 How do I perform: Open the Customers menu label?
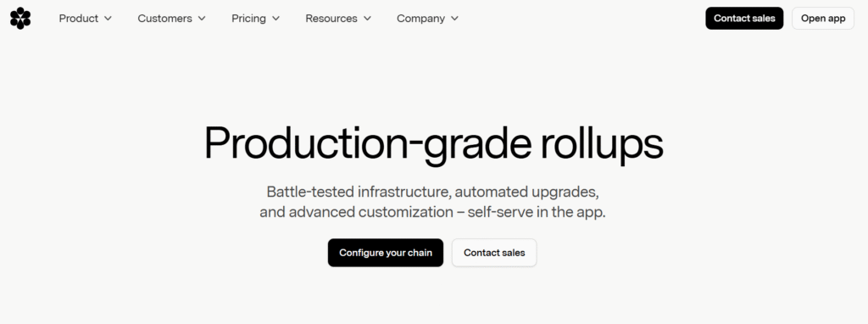pos(165,19)
